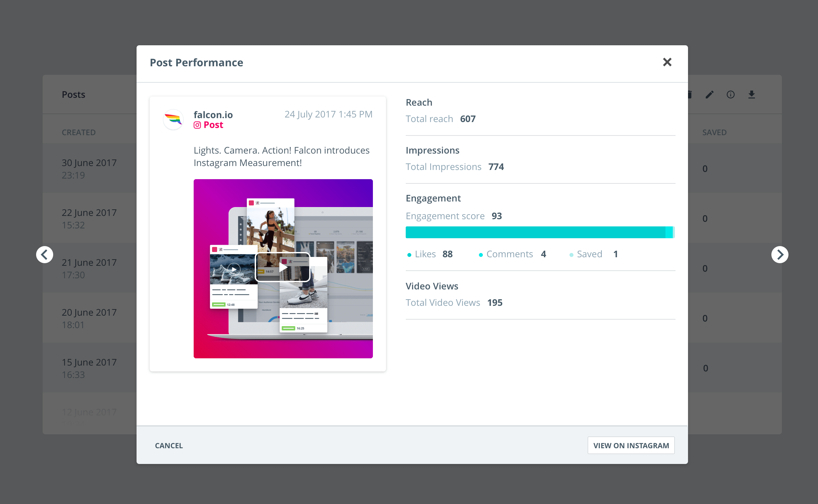The width and height of the screenshot is (818, 504).
Task: Click the CREATED column header in Posts table
Action: [79, 132]
